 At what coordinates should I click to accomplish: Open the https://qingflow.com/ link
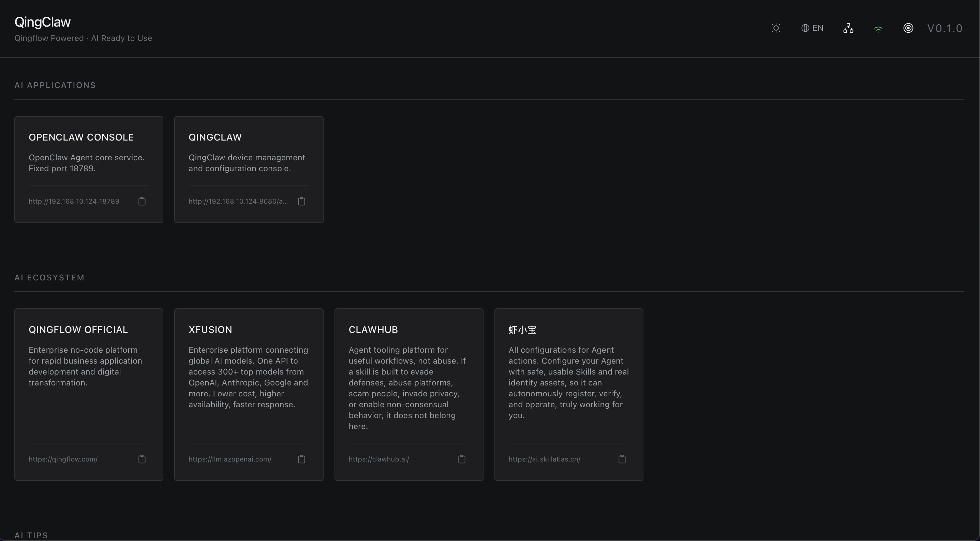click(x=63, y=459)
